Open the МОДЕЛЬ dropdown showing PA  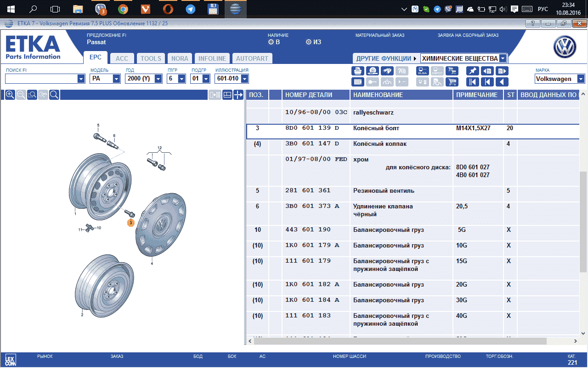pyautogui.click(x=117, y=79)
